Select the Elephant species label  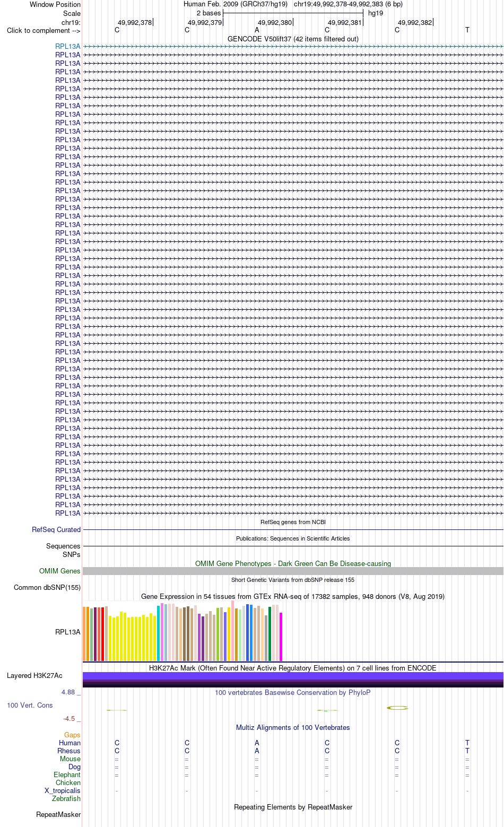tap(67, 775)
